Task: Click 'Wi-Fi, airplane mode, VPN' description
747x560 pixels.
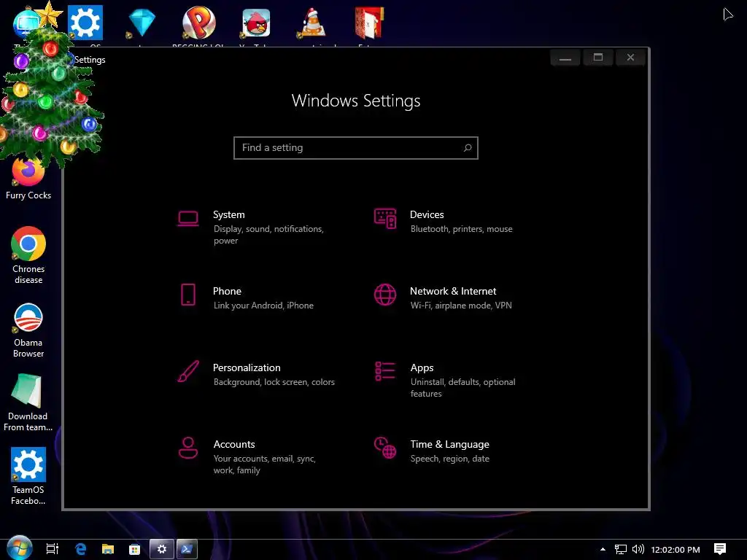Action: pos(461,306)
